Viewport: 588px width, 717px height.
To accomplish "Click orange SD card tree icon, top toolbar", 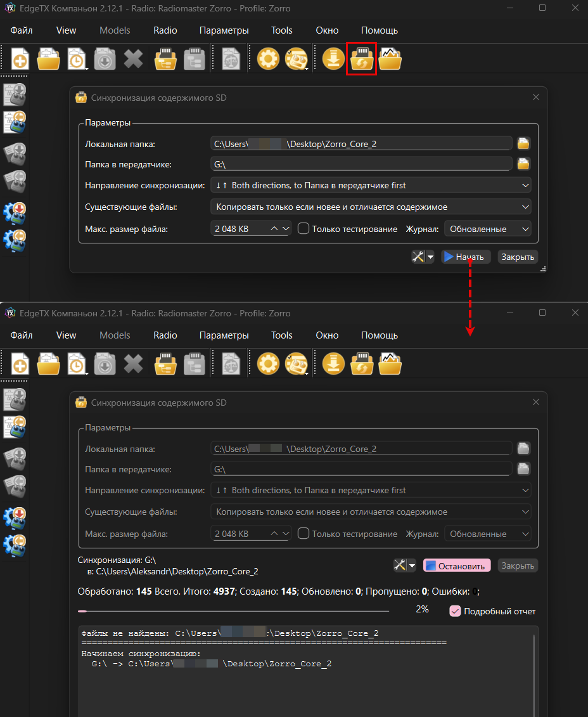I will (x=165, y=58).
